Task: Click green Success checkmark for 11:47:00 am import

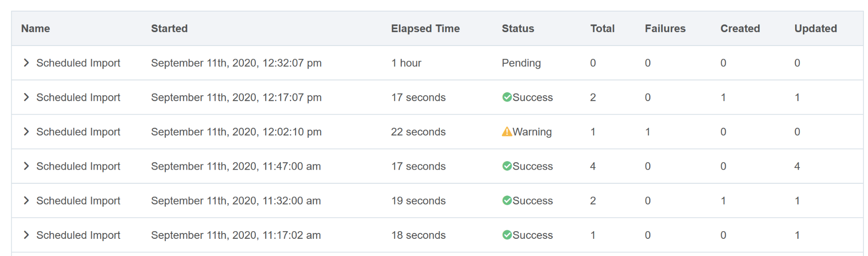Action: coord(507,166)
